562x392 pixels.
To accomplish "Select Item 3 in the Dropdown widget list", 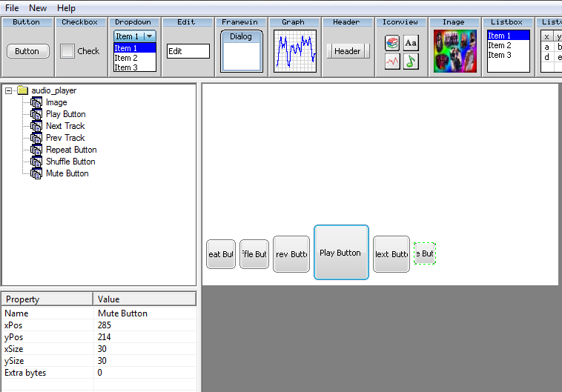I will pos(126,67).
